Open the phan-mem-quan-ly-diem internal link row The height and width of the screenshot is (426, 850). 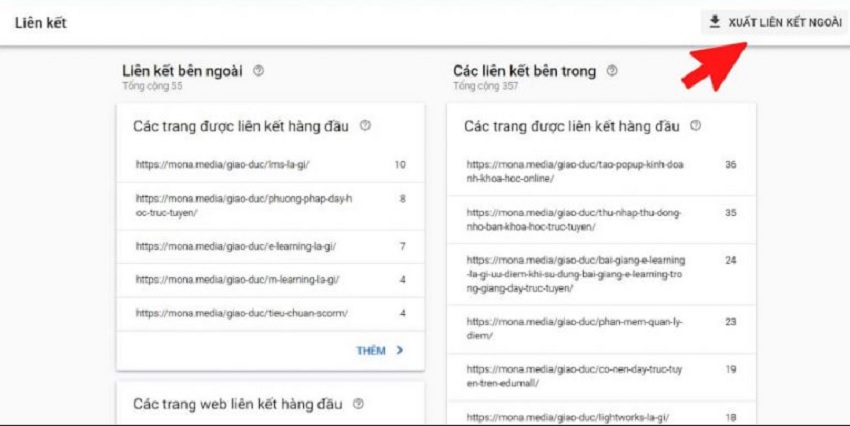click(601, 329)
